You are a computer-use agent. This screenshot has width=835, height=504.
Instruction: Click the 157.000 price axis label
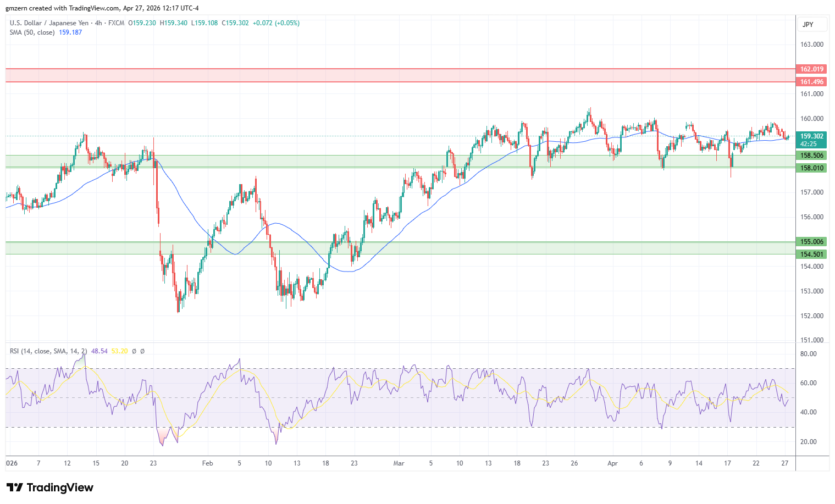(812, 192)
